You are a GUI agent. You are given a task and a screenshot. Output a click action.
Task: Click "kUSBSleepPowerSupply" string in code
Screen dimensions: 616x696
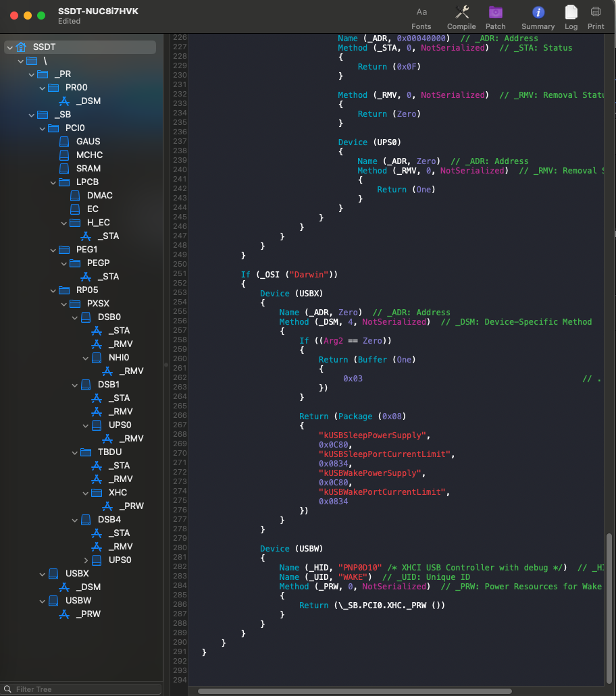click(373, 435)
